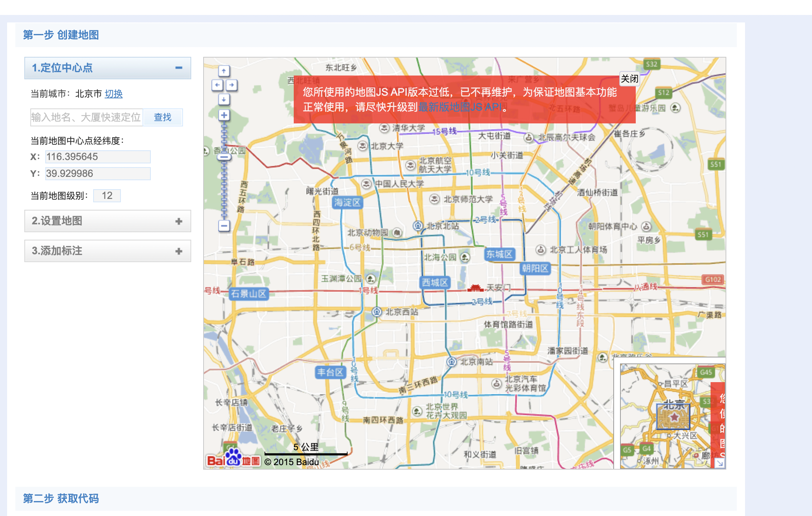This screenshot has height=516, width=812.
Task: Pan the map left with arrow button
Action: [217, 85]
